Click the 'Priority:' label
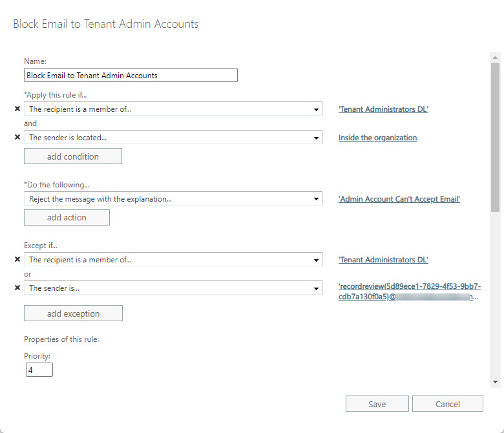The width and height of the screenshot is (504, 433). (37, 356)
